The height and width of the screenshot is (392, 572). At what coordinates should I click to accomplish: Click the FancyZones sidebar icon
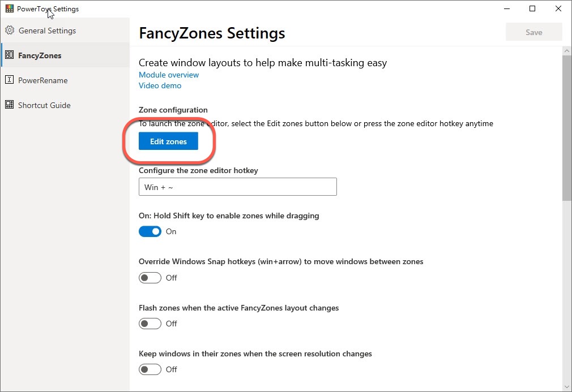(9, 55)
